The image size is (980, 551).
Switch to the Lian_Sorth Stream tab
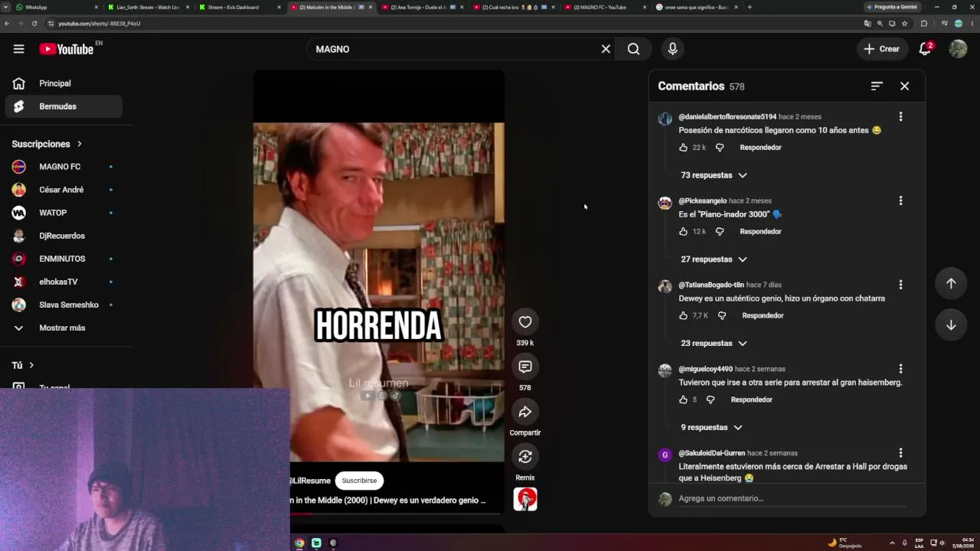[148, 7]
